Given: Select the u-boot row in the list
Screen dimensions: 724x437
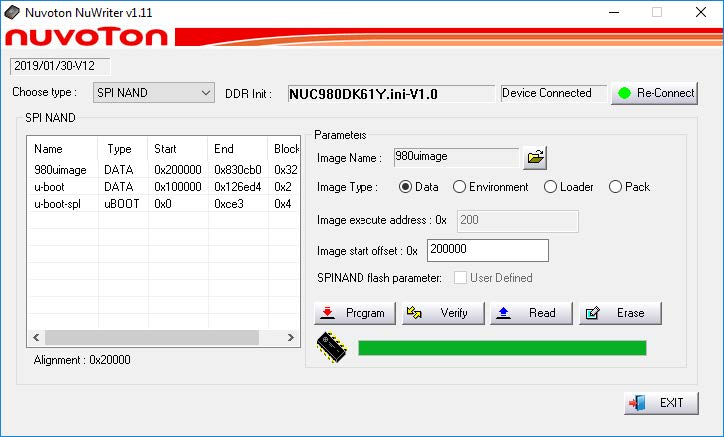Looking at the screenshot, I should tap(163, 187).
